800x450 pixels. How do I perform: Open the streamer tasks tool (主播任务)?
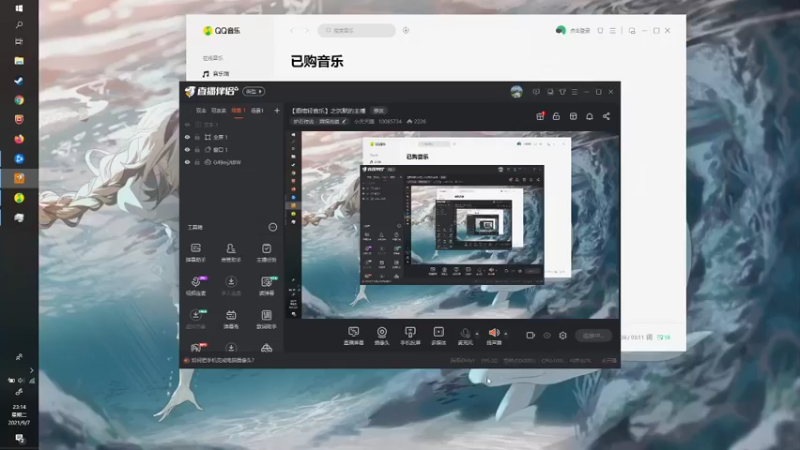pos(266,252)
